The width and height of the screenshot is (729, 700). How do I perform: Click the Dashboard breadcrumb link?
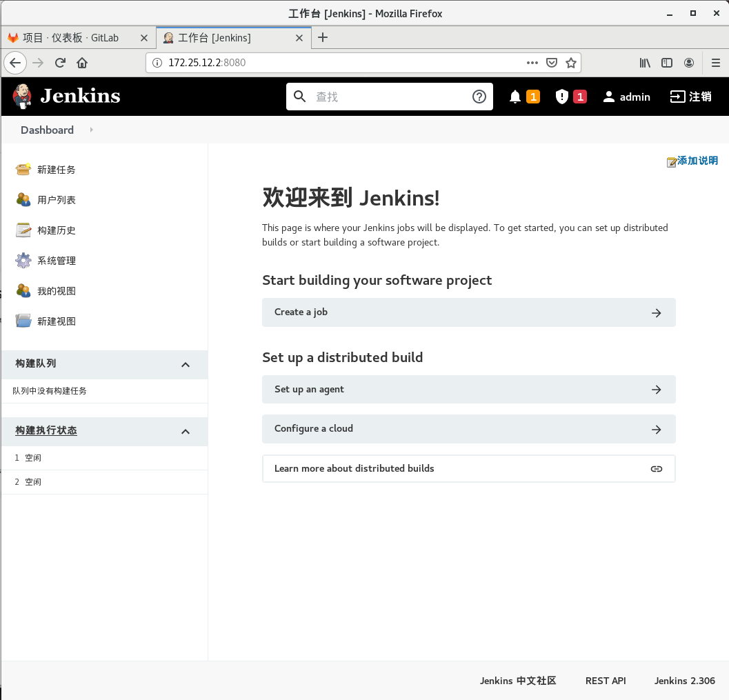point(47,130)
